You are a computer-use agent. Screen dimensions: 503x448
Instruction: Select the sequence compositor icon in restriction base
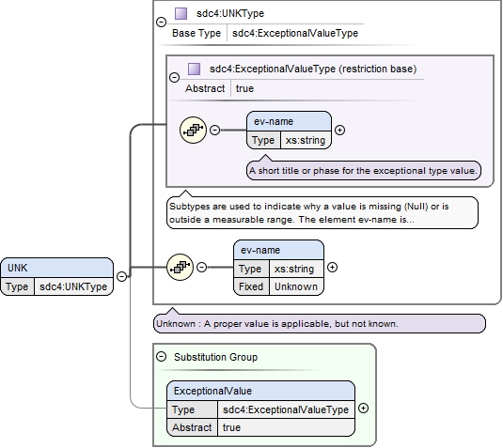(x=193, y=131)
